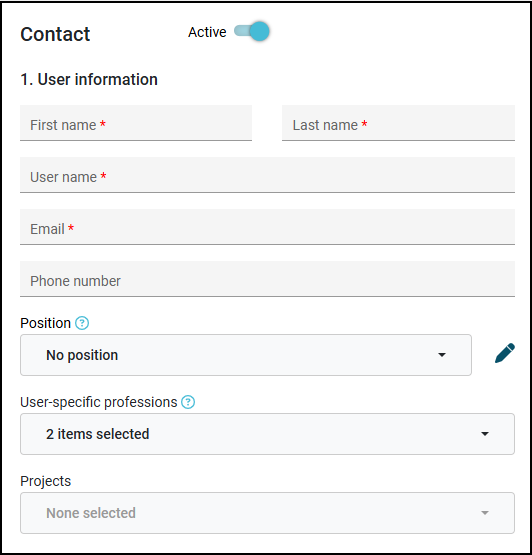Click the User-specific professions label text
Image resolution: width=532 pixels, height=555 pixels.
point(99,402)
